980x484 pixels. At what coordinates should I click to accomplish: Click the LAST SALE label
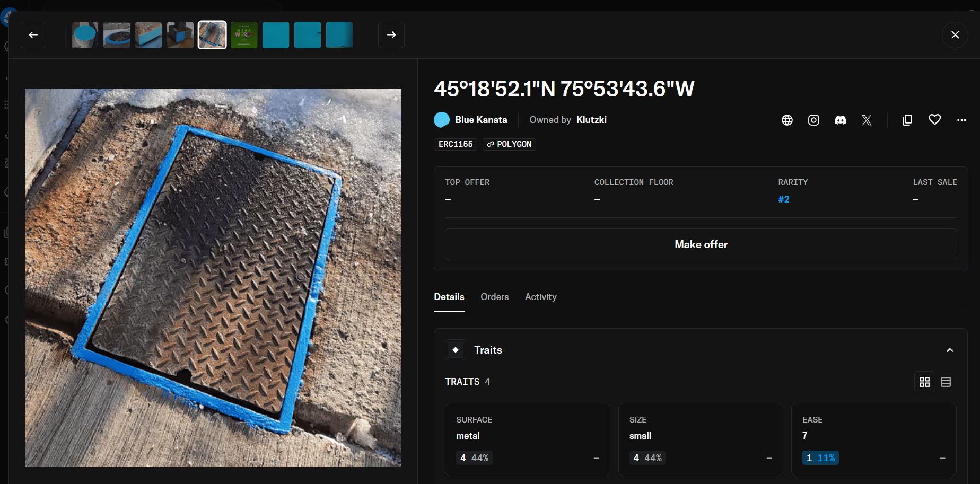point(935,182)
